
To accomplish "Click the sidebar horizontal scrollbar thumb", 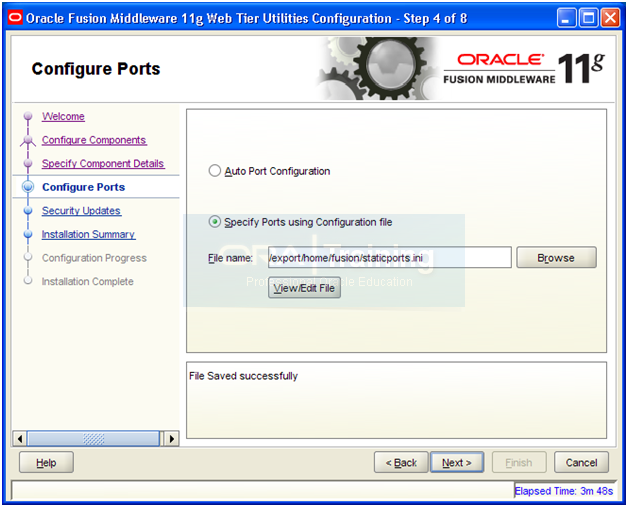I will [93, 439].
